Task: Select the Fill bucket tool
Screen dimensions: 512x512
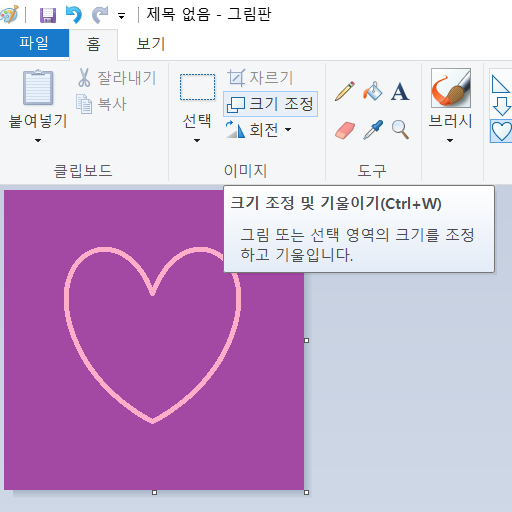Action: coord(373,91)
